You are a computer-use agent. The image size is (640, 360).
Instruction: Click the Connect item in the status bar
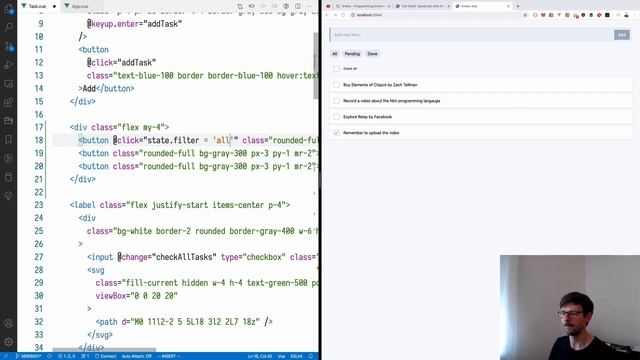[106, 356]
